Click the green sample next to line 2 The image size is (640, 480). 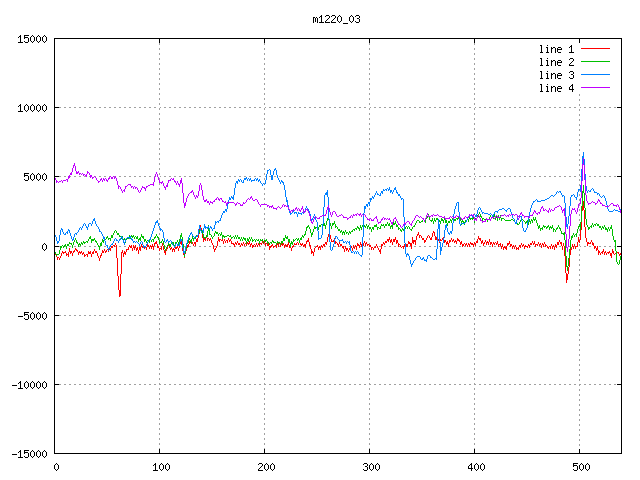point(595,62)
